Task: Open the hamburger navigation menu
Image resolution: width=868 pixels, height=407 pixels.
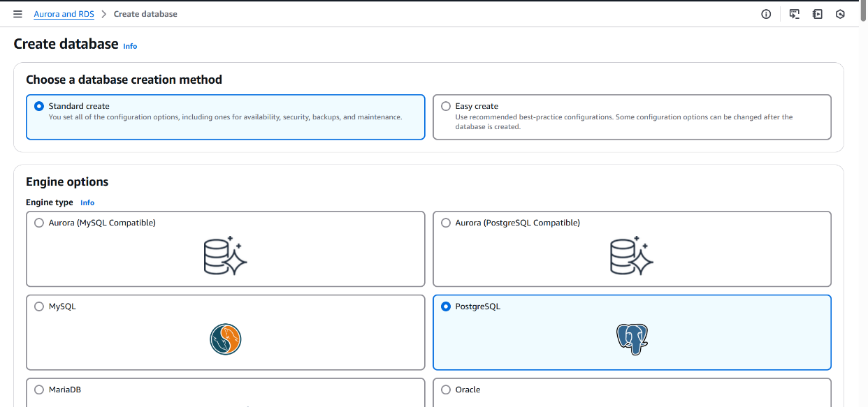Action: click(x=17, y=14)
